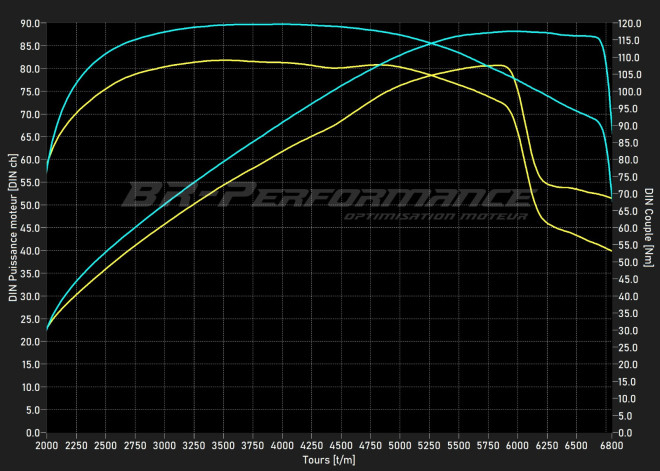
Task: Pick the 4000 rpm tick label
Action: pyautogui.click(x=282, y=445)
